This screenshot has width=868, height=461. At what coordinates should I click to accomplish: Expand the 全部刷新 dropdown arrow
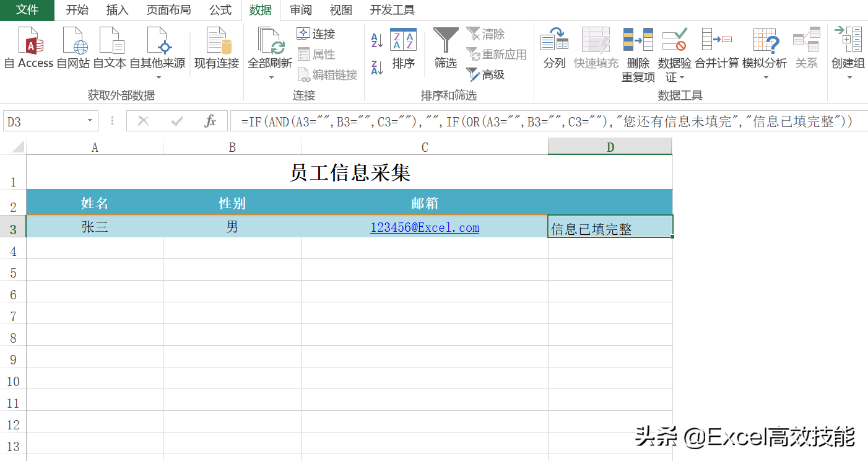click(271, 77)
